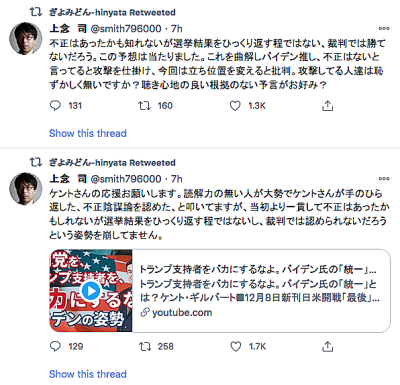Open the second tweet author's profile picture
400x385 pixels.
[x=26, y=189]
